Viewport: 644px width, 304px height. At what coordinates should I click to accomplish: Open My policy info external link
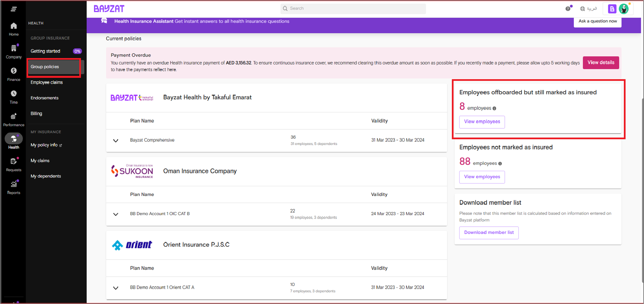click(46, 145)
